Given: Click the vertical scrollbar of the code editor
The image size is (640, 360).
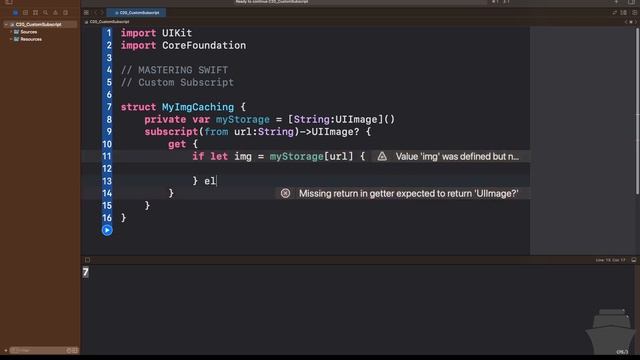Looking at the screenshot, I should coord(638,110).
